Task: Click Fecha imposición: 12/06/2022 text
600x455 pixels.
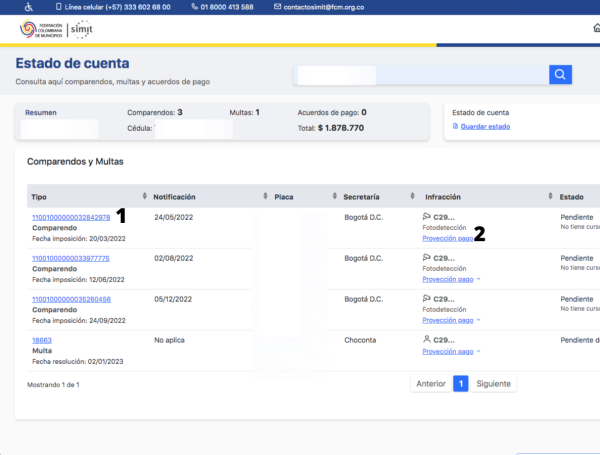Action: tap(78, 279)
